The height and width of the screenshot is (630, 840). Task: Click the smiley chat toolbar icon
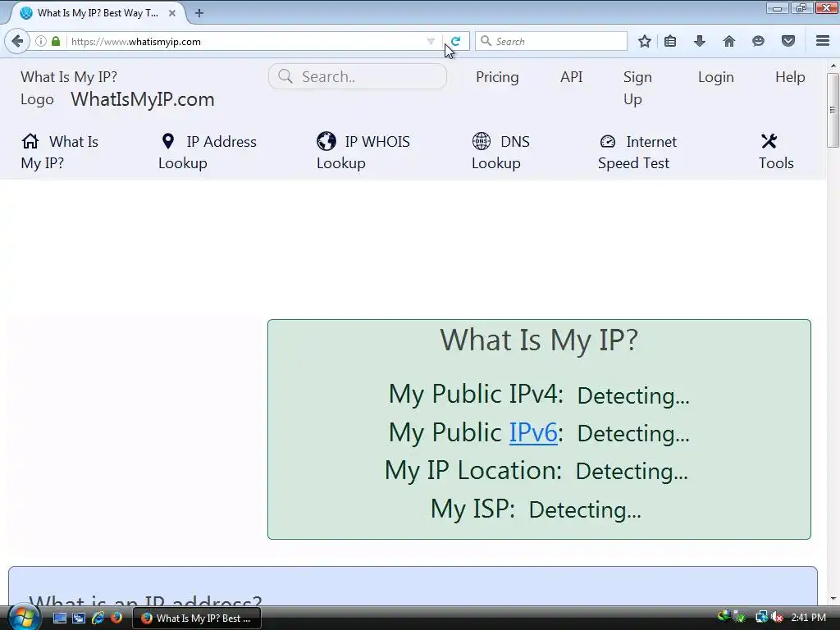coord(758,41)
